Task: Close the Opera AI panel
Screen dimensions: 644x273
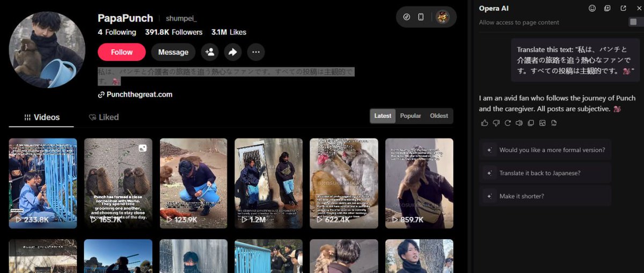Action: click(639, 9)
